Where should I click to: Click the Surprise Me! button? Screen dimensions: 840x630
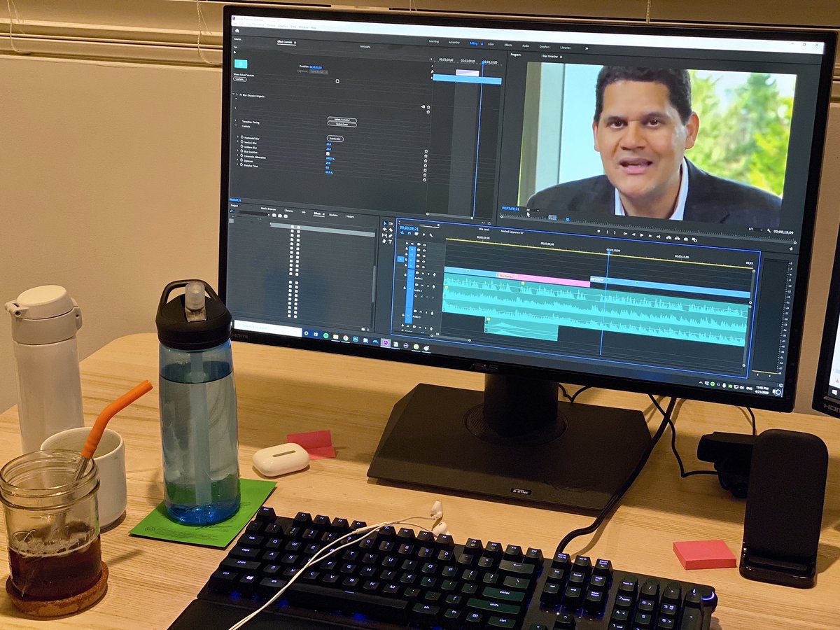(x=335, y=139)
